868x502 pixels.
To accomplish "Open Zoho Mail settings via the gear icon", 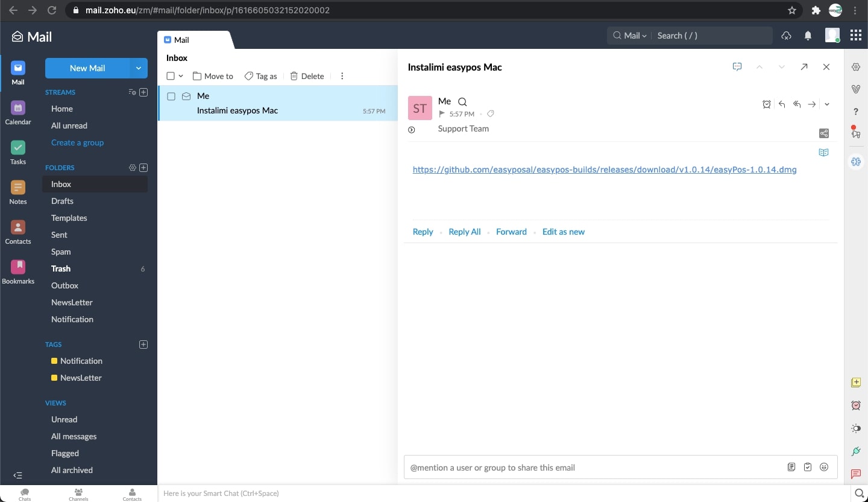I will [856, 67].
